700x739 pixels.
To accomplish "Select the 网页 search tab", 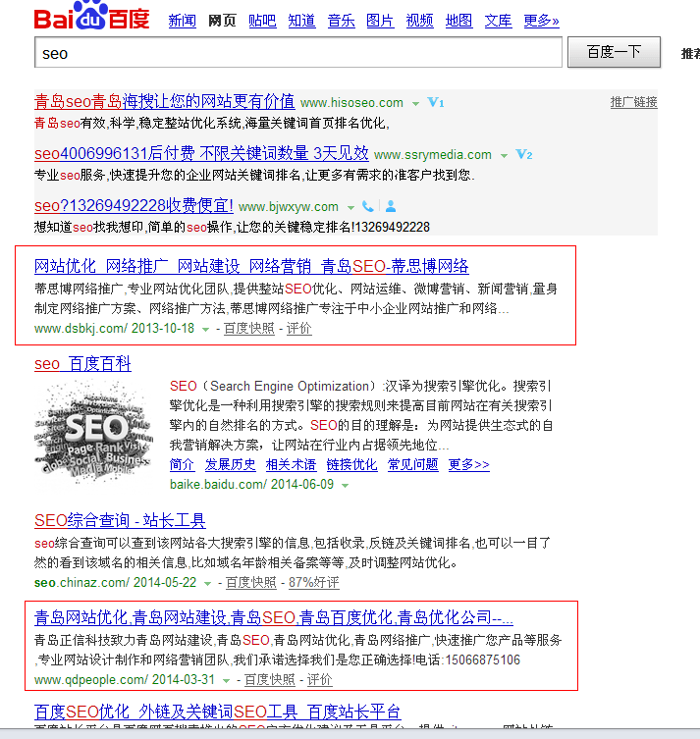I will coord(222,21).
